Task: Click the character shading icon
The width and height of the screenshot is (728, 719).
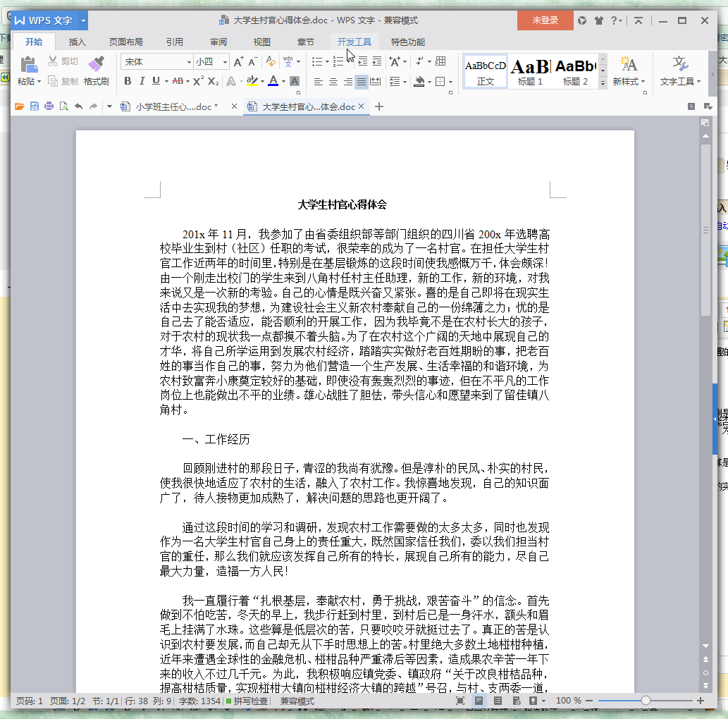Action: pyautogui.click(x=295, y=81)
